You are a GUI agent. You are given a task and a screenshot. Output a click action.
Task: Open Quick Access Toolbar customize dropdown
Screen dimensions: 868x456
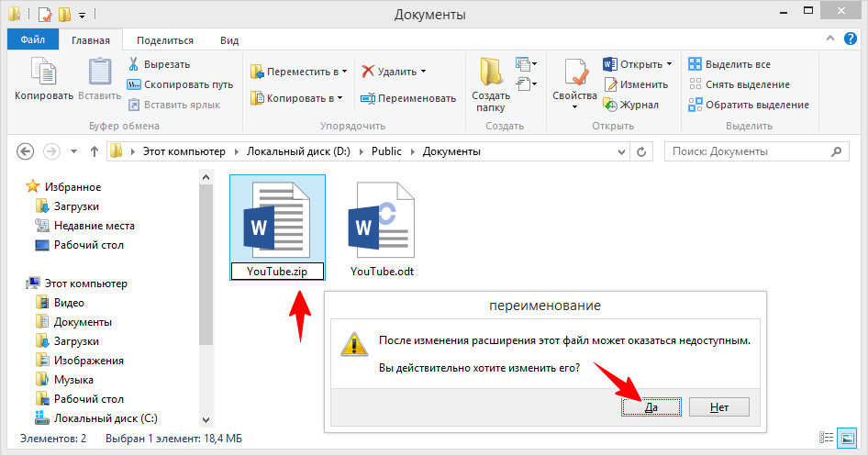point(82,15)
